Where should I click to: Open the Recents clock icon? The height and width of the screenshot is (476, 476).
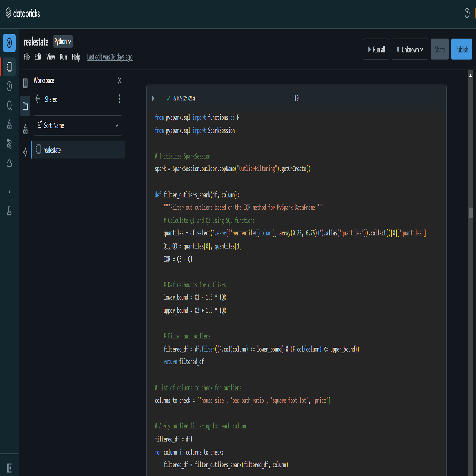(9, 86)
